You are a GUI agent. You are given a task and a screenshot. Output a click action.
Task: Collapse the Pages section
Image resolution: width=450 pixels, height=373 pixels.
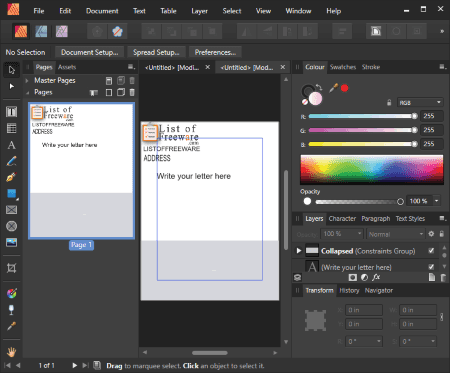point(27,92)
